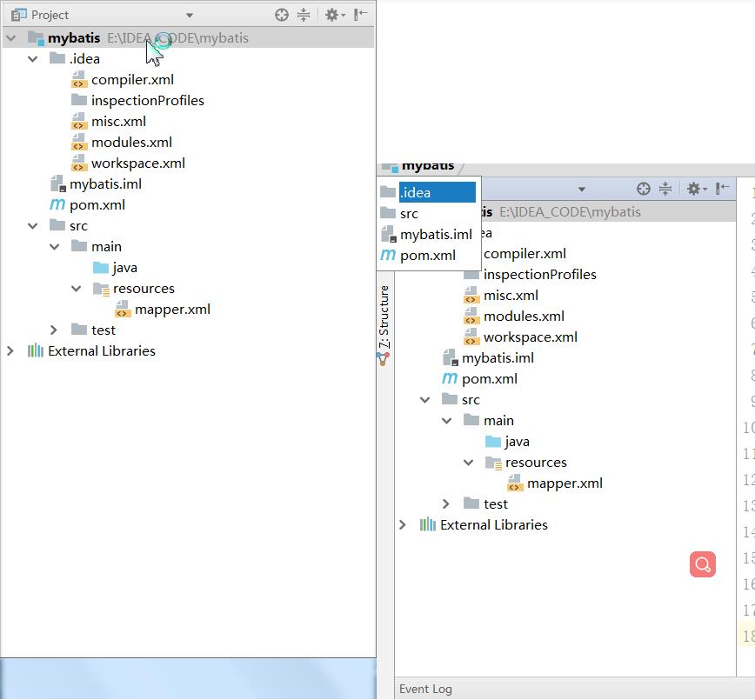Collapse the src folder in Project-titled panel
This screenshot has width=755, height=700.
pos(33,226)
